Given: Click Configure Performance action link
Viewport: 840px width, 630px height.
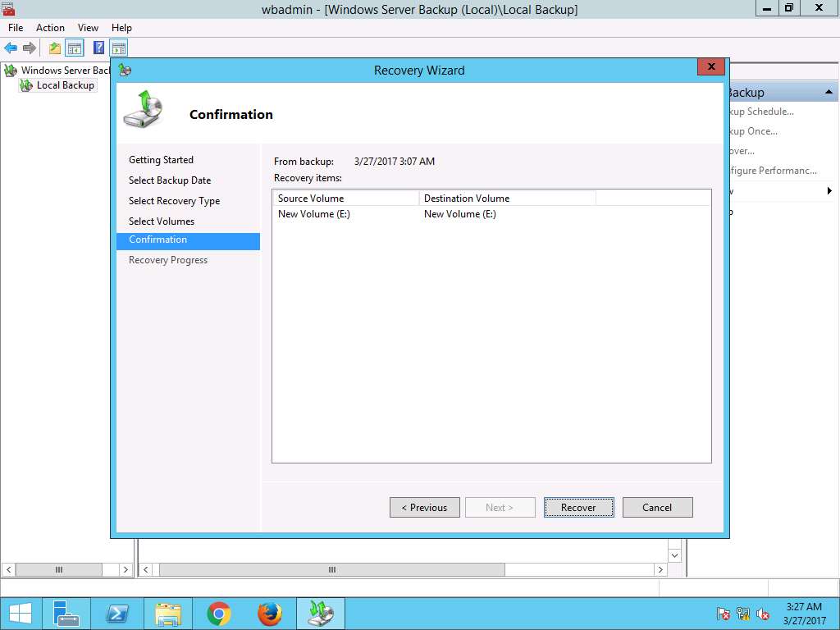Looking at the screenshot, I should (773, 171).
